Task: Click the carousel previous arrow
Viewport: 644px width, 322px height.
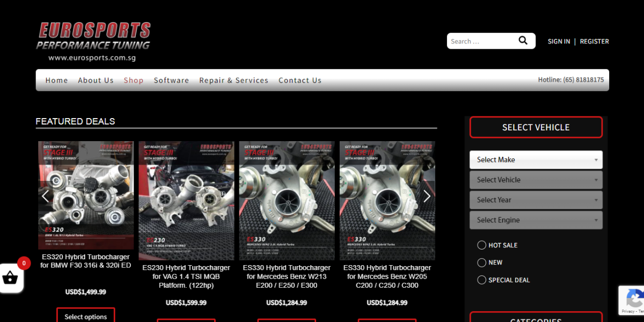Action: 46,196
